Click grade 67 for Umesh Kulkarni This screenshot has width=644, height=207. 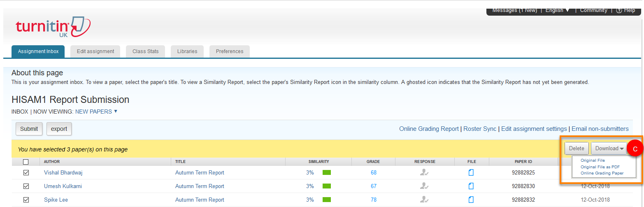pyautogui.click(x=374, y=186)
